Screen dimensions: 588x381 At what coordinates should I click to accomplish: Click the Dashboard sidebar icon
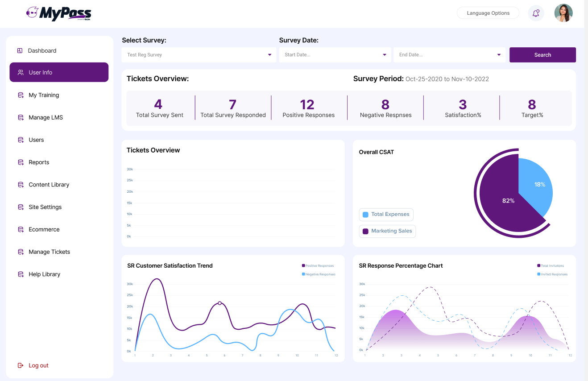[20, 51]
